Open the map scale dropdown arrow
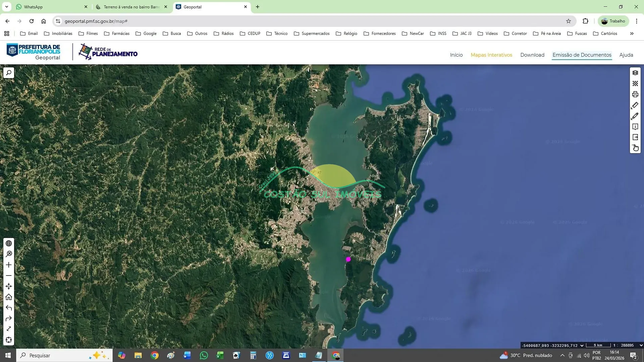 (x=641, y=345)
